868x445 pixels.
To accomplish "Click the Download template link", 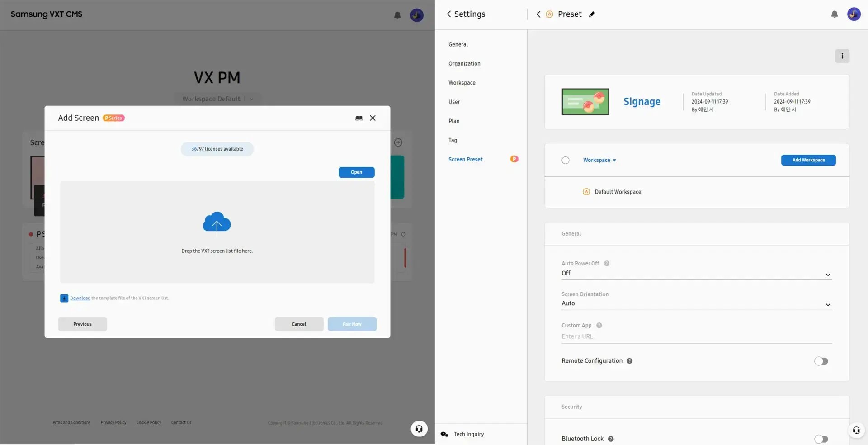I will [x=80, y=298].
